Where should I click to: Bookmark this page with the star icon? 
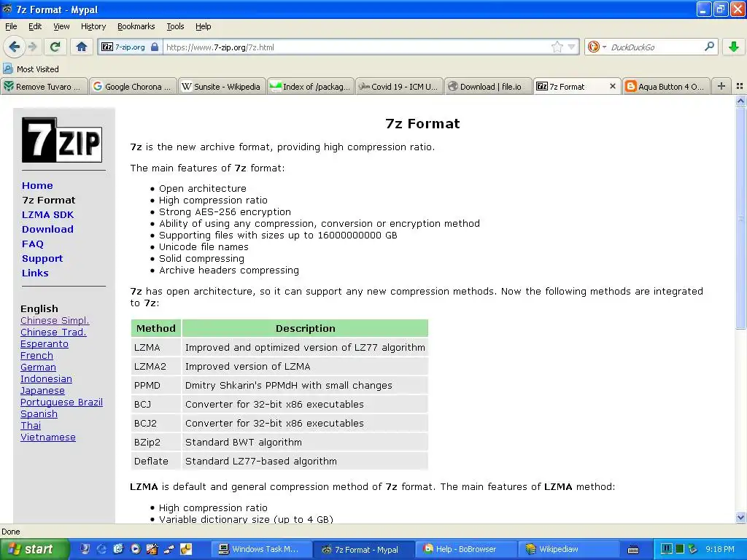coord(557,47)
